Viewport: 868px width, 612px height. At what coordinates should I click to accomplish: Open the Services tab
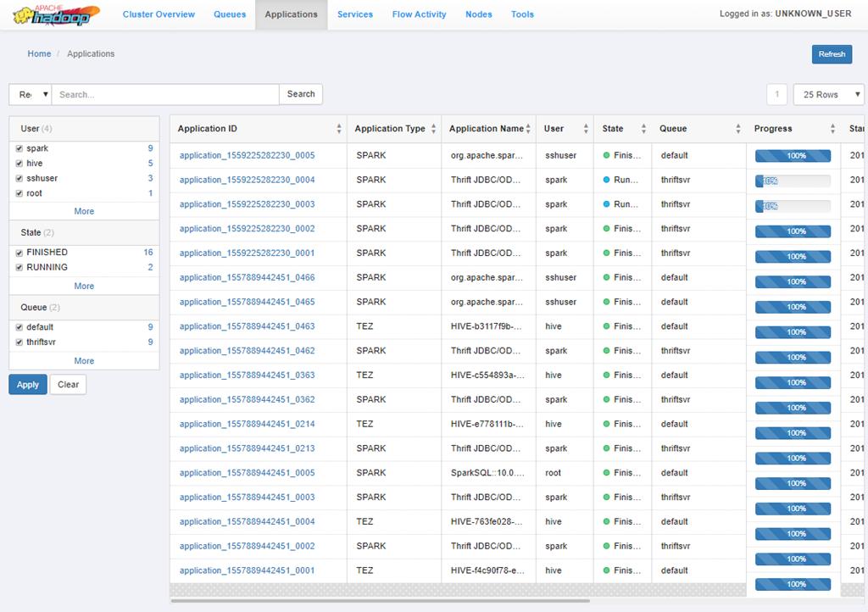(355, 14)
